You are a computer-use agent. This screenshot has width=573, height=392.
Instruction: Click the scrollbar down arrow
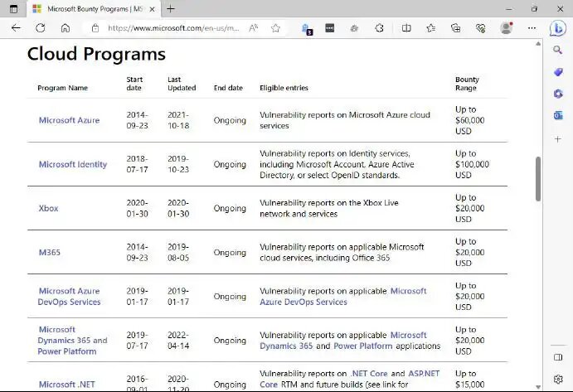(x=538, y=386)
